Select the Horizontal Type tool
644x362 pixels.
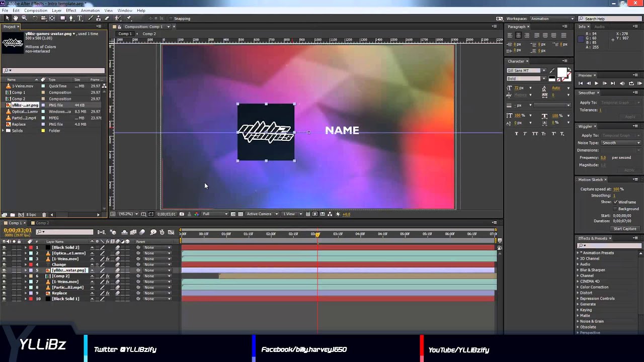[x=79, y=18]
